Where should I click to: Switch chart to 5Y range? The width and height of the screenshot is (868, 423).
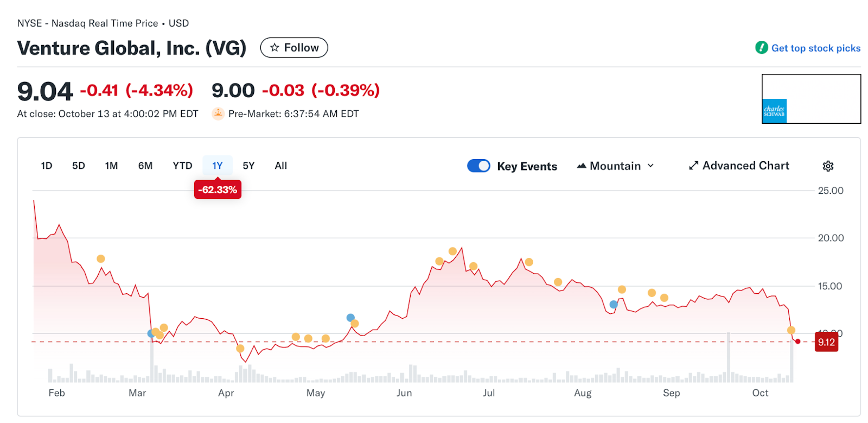248,166
